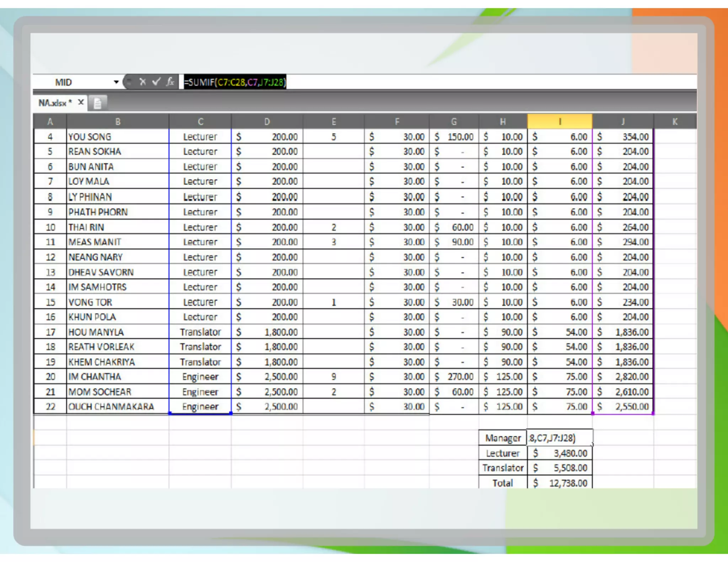Click cell with name THAI RIN

tap(118, 227)
